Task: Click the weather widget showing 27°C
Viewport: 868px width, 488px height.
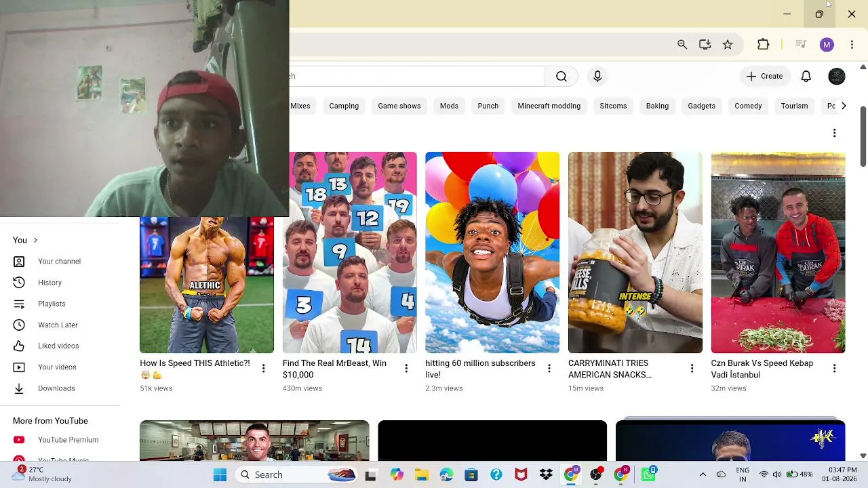Action: coord(42,474)
